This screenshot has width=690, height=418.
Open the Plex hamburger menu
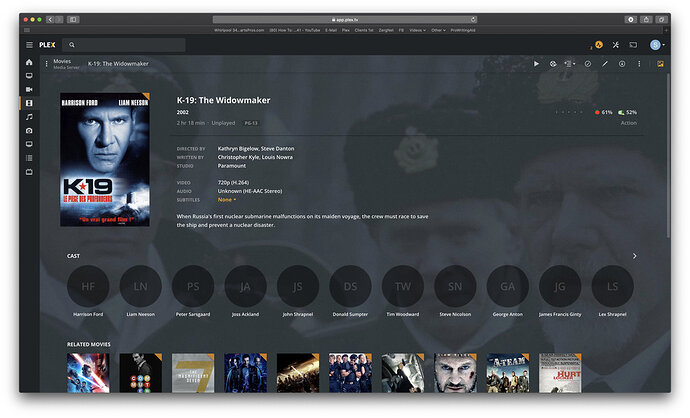point(29,45)
